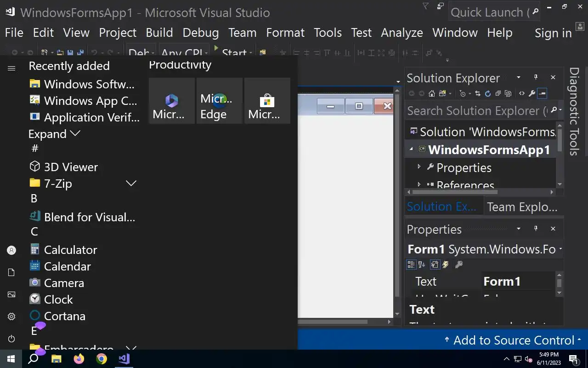
Task: Click Collapse All in Solution Explorer
Action: 498,93
